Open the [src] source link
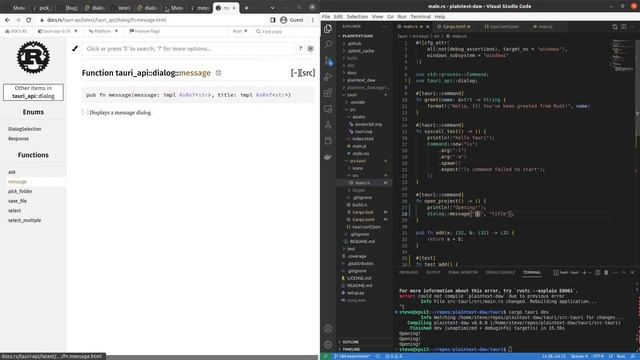The width and height of the screenshot is (640, 360). (x=308, y=73)
